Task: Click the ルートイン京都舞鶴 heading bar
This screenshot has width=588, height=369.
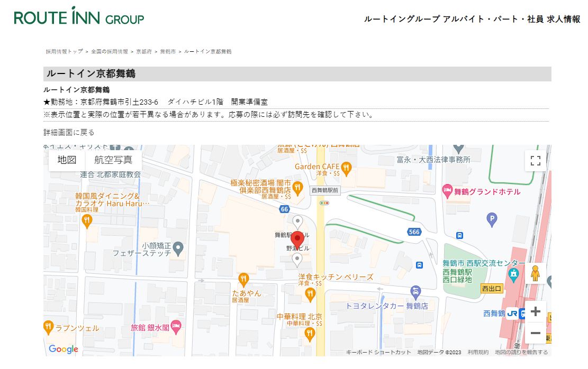Action: pos(297,74)
